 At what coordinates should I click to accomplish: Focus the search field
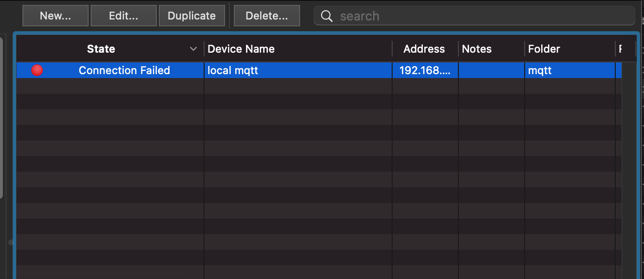pyautogui.click(x=474, y=16)
